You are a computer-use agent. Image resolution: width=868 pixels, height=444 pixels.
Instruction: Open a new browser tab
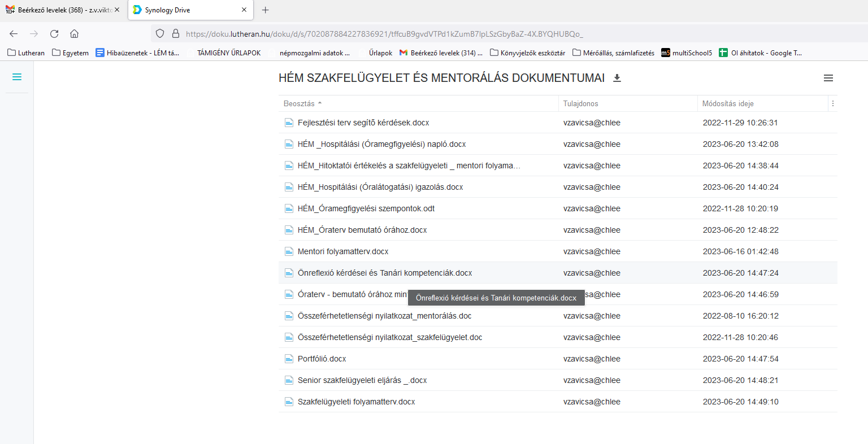coord(266,10)
